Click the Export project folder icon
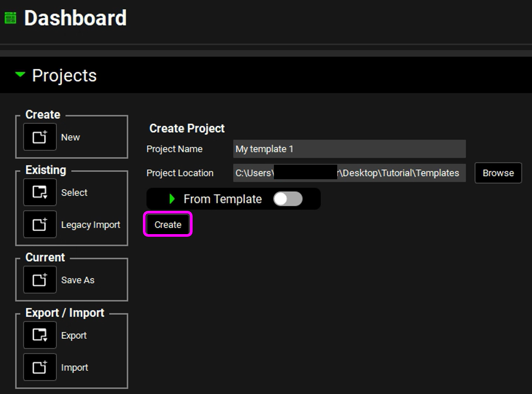Screen dimensions: 532x394 [40, 335]
